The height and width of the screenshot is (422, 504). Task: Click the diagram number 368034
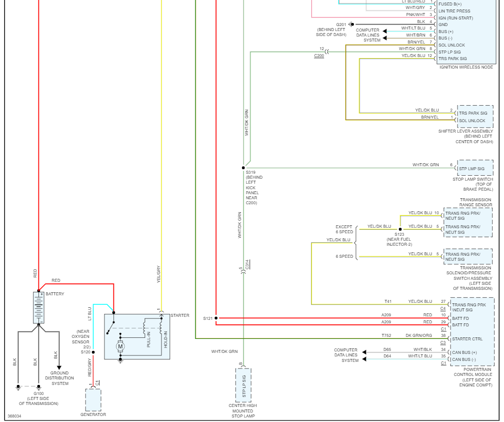[14, 416]
